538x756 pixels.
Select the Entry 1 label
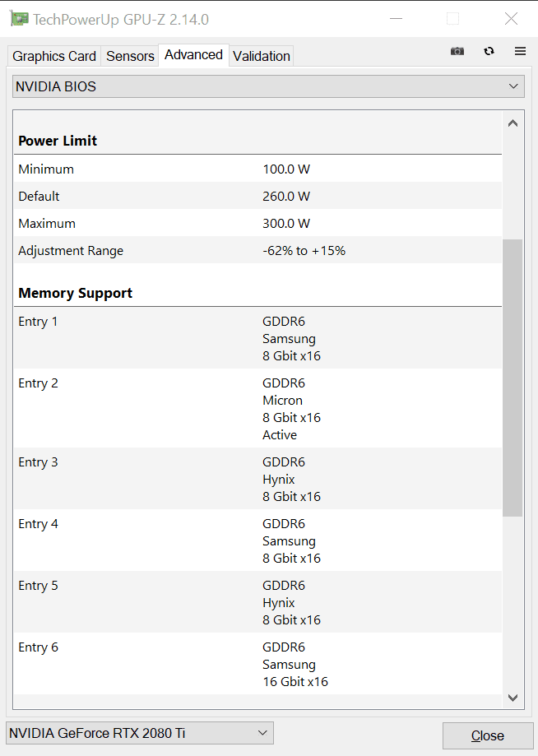[x=38, y=322]
